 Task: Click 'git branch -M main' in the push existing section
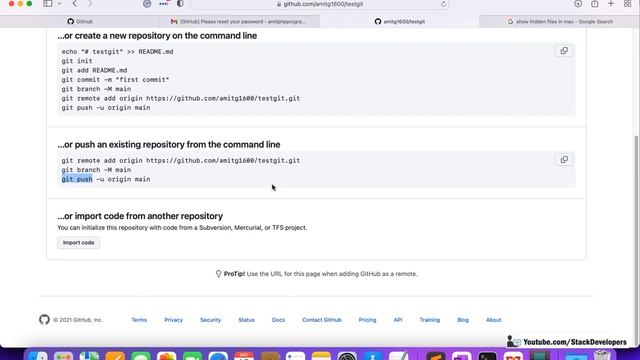(x=96, y=170)
